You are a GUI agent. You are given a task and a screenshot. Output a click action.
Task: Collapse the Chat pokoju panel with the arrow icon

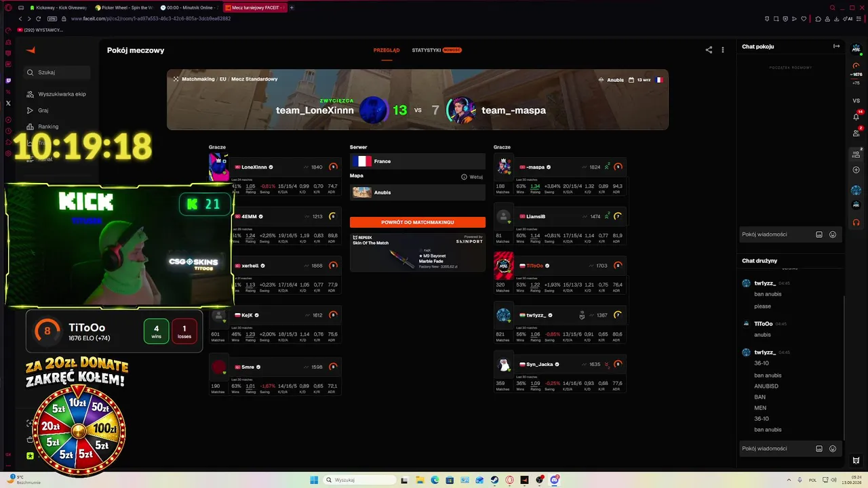(x=836, y=47)
